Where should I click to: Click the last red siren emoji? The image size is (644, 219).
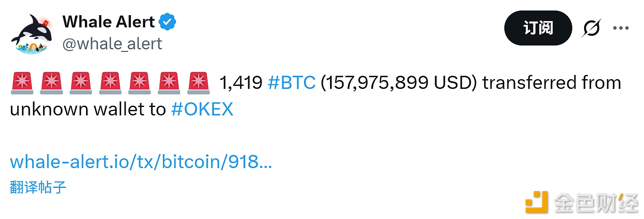[x=198, y=83]
